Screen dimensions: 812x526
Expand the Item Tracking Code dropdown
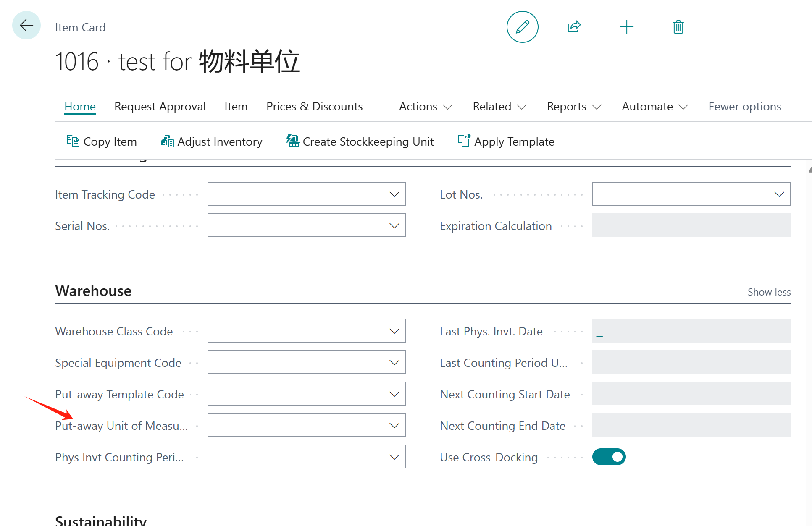coord(394,194)
